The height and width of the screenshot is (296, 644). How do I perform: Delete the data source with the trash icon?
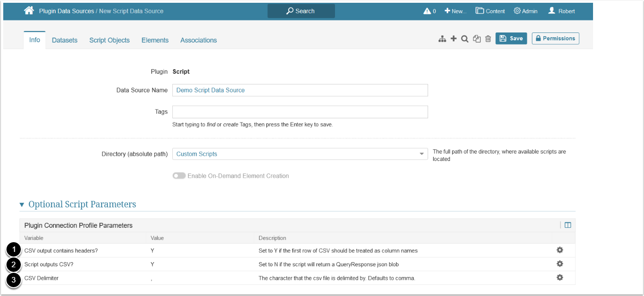(x=488, y=39)
